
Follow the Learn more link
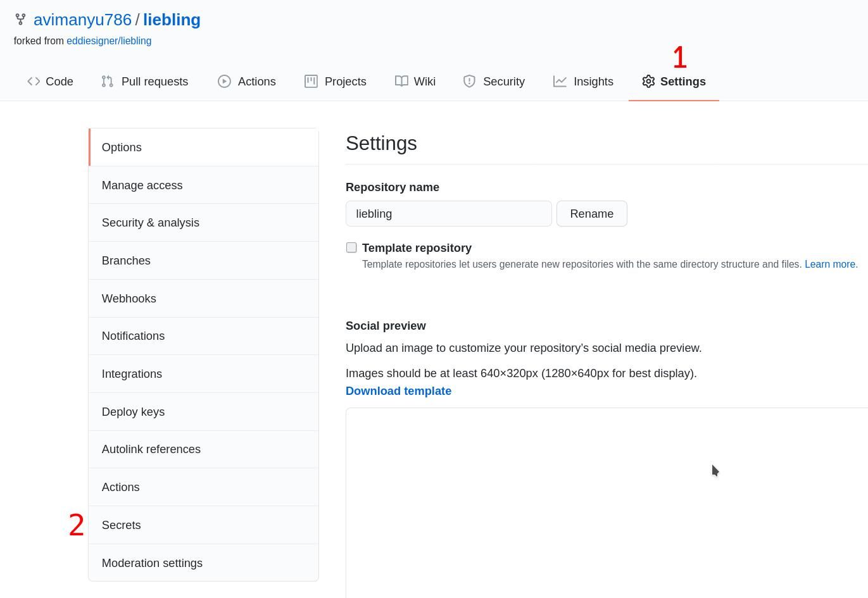pyautogui.click(x=830, y=265)
